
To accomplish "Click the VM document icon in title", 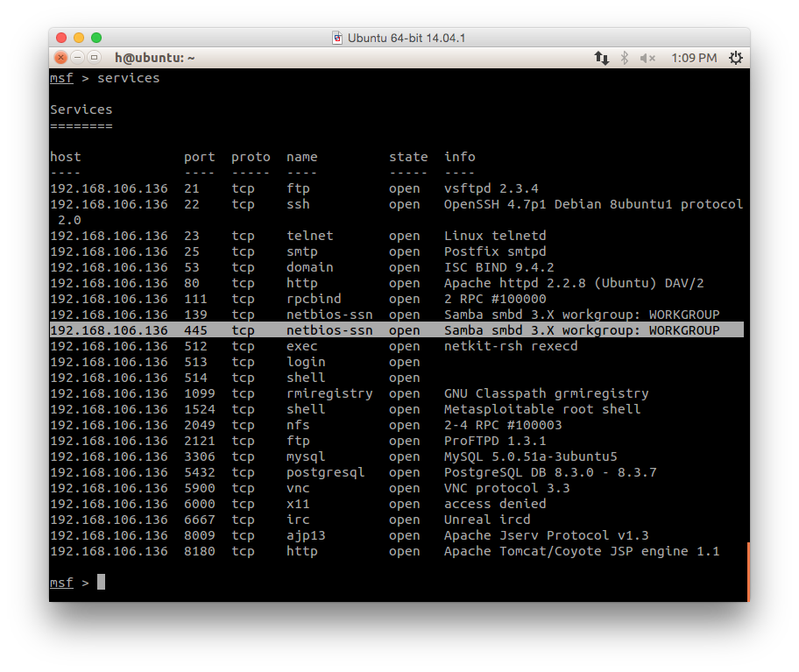I will [x=336, y=39].
